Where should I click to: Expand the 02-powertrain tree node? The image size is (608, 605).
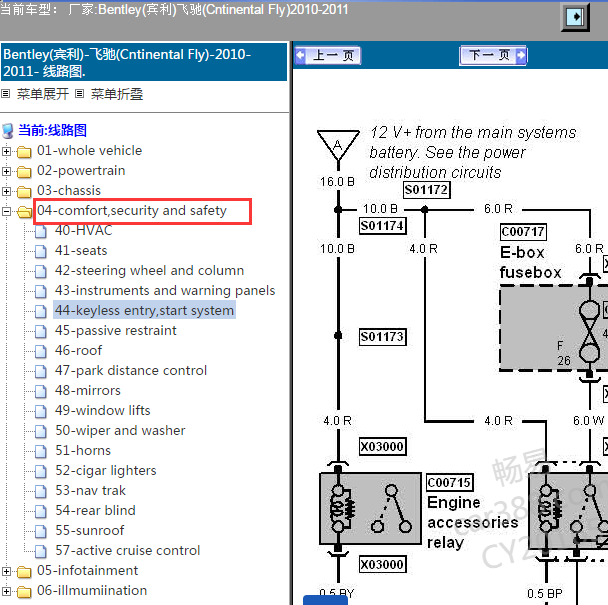(x=6, y=171)
